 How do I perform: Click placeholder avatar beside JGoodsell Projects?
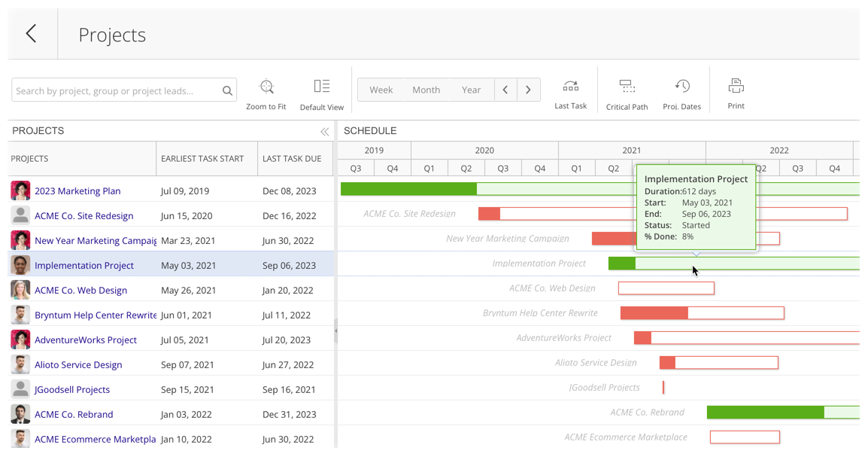coord(20,390)
